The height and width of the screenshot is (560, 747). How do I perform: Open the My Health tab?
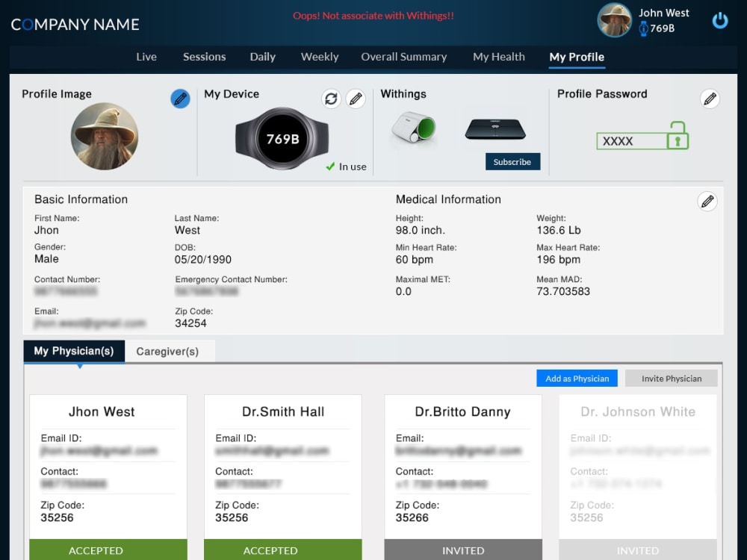(x=499, y=57)
